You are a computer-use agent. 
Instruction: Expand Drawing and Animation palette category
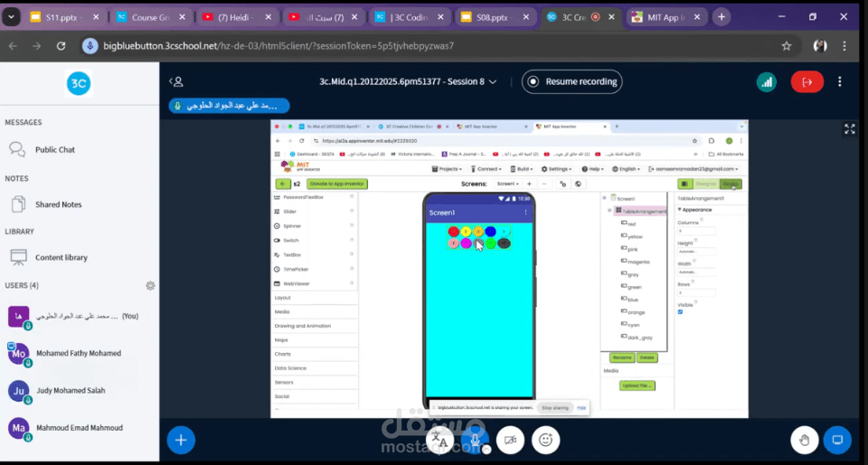point(314,326)
